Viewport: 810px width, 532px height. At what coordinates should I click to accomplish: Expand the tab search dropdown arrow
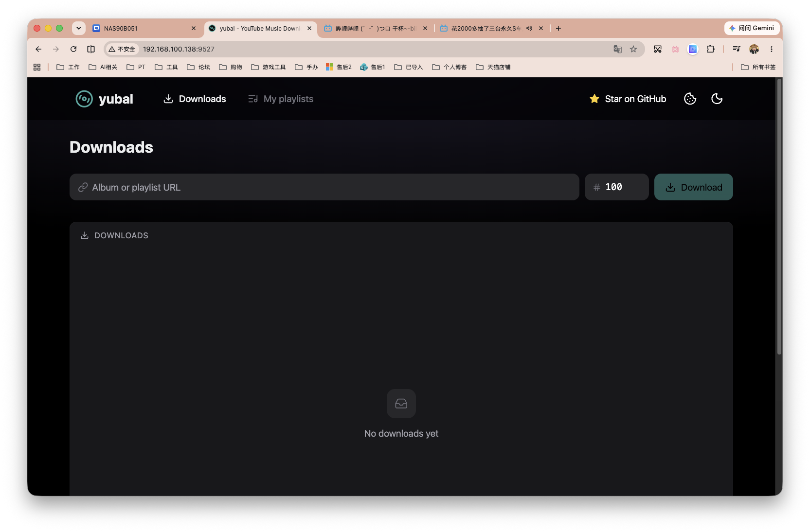pos(78,28)
